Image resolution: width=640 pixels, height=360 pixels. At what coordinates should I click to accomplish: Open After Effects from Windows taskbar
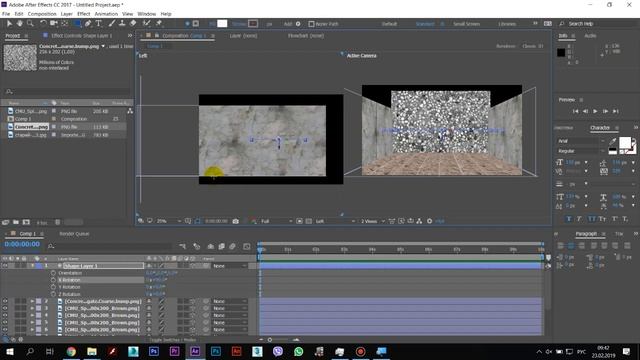(195, 351)
